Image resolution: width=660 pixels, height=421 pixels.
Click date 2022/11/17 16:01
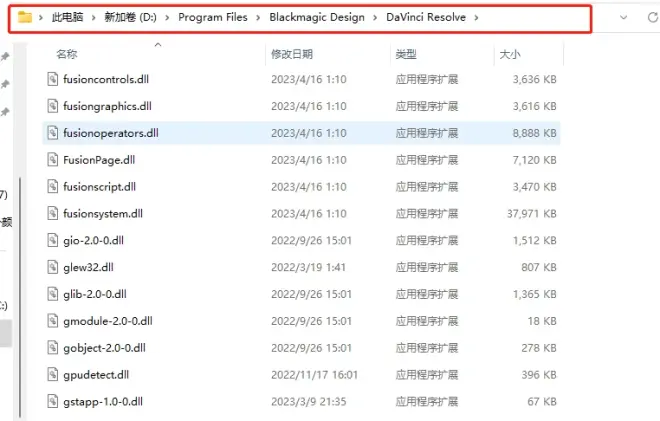tap(314, 375)
